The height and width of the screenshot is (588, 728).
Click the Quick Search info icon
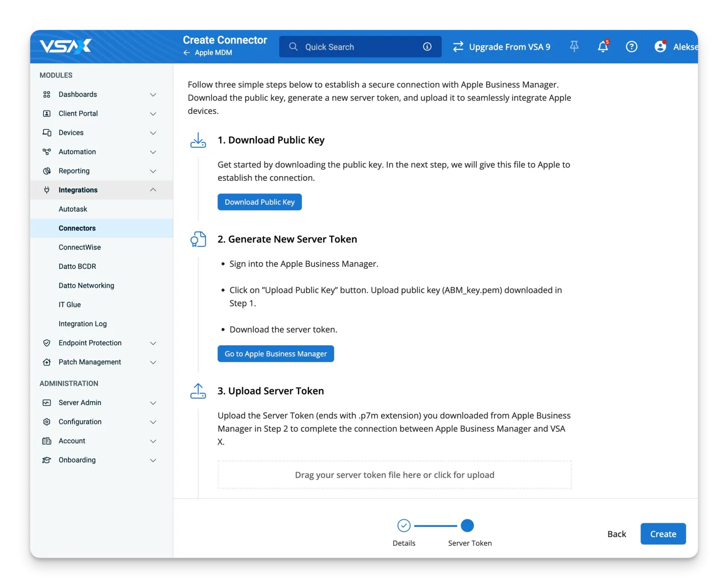pos(427,47)
